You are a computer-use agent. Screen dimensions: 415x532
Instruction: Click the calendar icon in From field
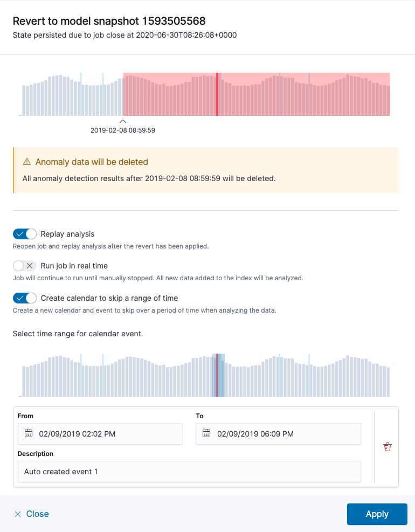(29, 433)
